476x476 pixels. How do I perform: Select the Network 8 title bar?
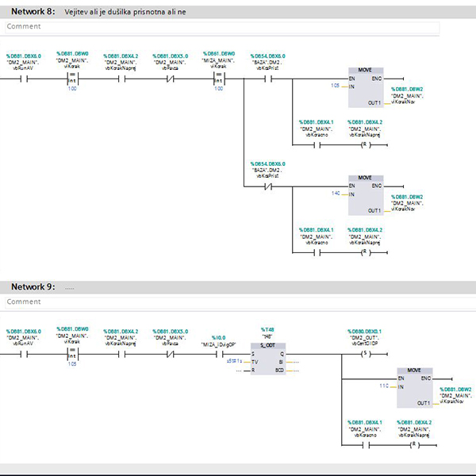[238, 12]
